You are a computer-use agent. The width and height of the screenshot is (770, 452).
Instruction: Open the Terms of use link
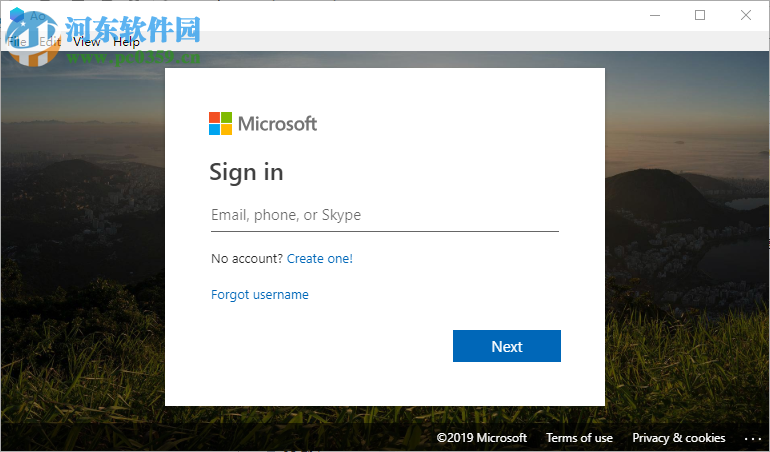point(579,438)
